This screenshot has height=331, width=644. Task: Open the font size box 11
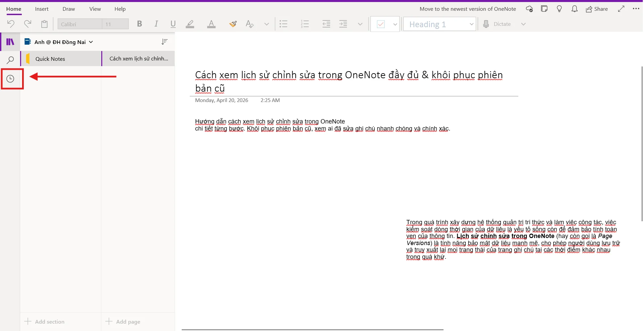click(x=115, y=24)
